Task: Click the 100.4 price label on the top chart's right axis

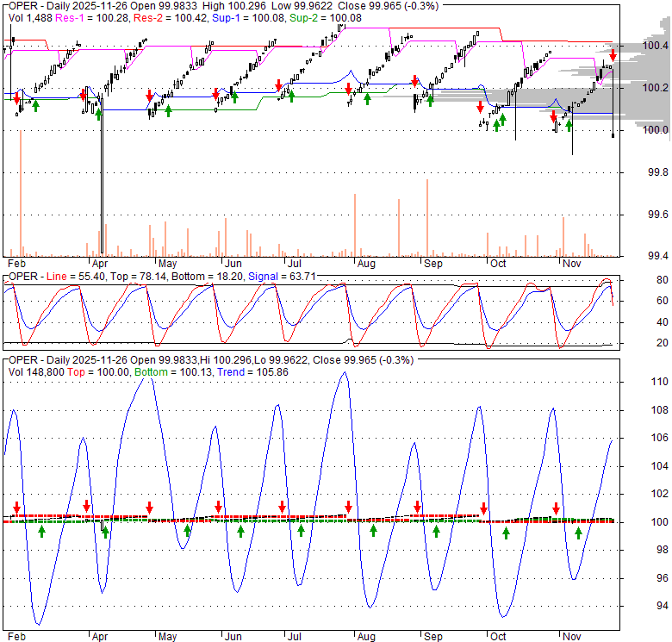Action: click(656, 45)
